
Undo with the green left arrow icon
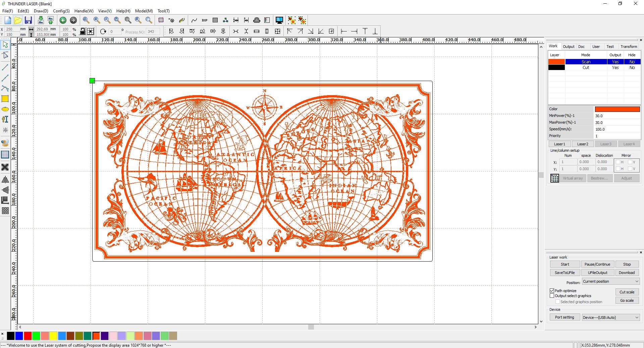tap(63, 20)
